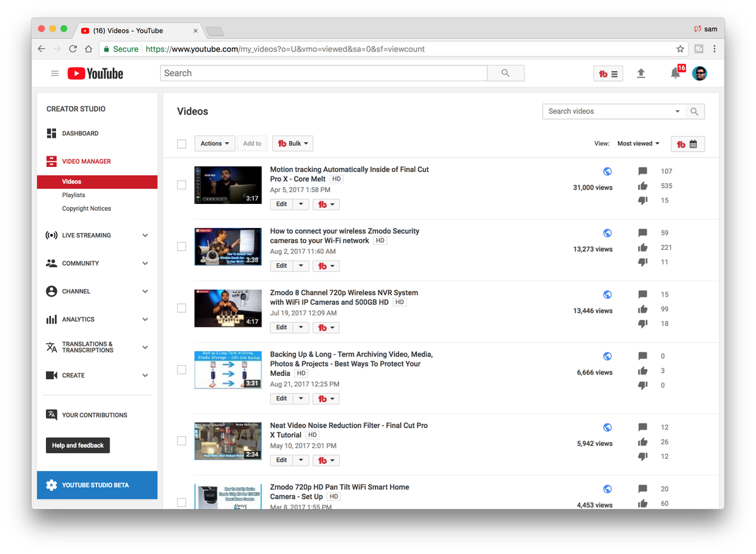The width and height of the screenshot is (756, 554).
Task: Open Backing Up video thumbnail
Action: tap(228, 370)
